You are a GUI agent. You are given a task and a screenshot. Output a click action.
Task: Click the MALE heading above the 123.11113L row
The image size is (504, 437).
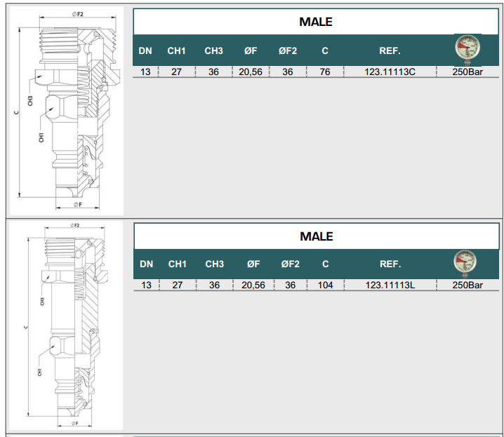pyautogui.click(x=316, y=236)
